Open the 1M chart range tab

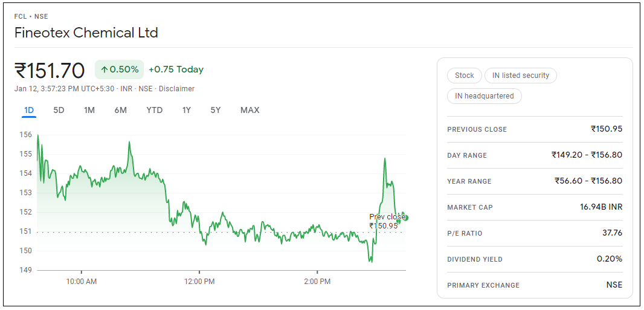point(89,110)
